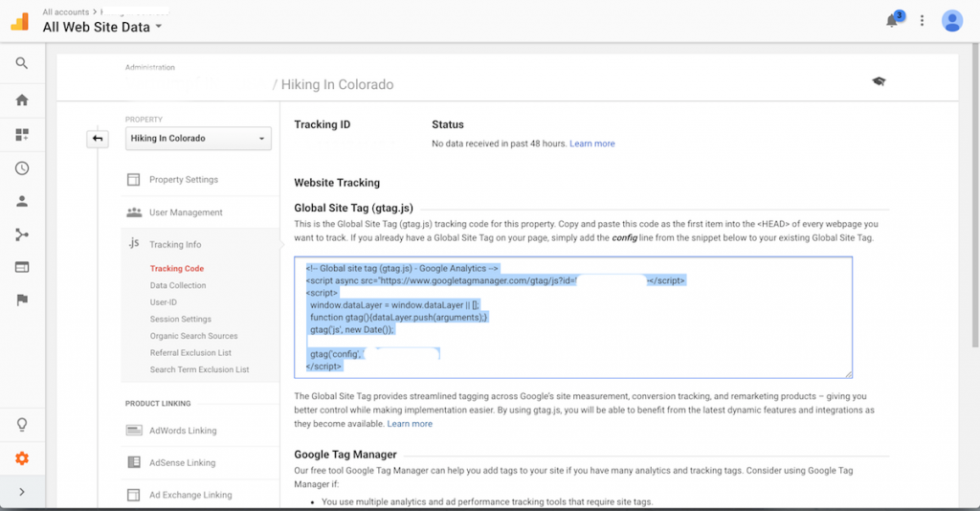Click the .js Tracking Info icon

[x=133, y=243]
